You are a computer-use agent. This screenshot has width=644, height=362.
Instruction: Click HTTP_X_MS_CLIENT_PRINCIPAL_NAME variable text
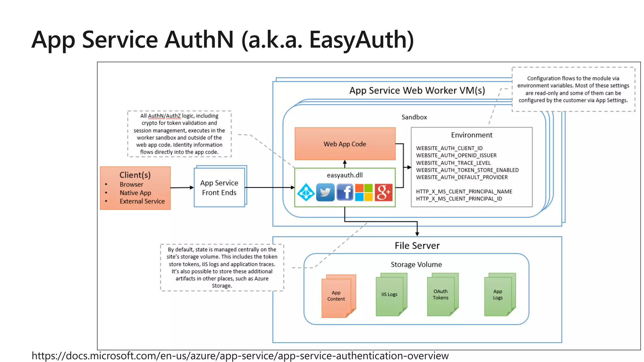click(x=464, y=192)
